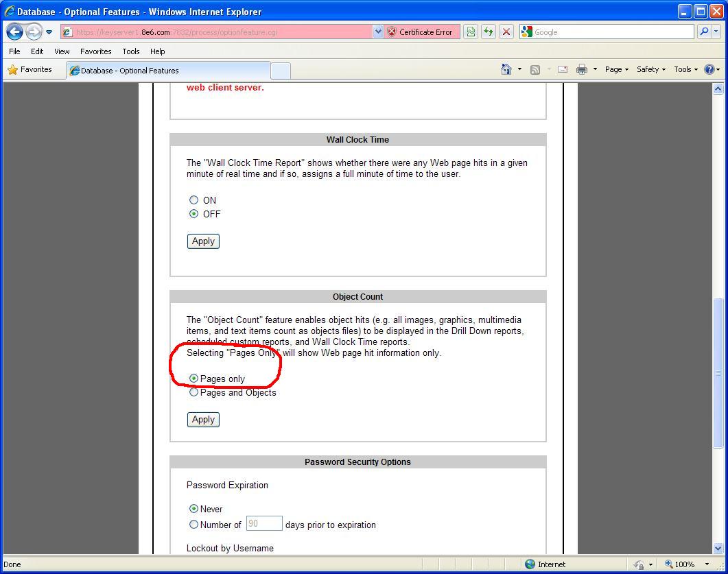Open the zoom level 100% dropdown
This screenshot has height=574, width=728.
point(706,564)
